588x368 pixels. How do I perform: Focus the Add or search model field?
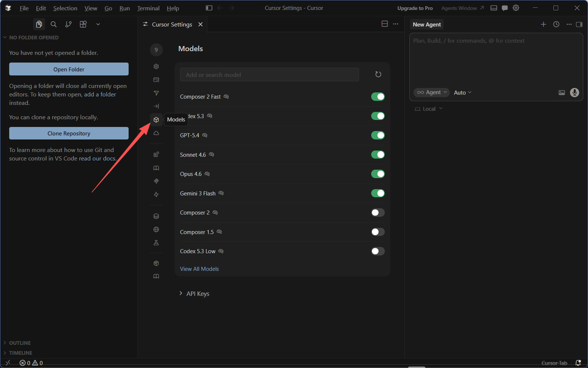[269, 75]
